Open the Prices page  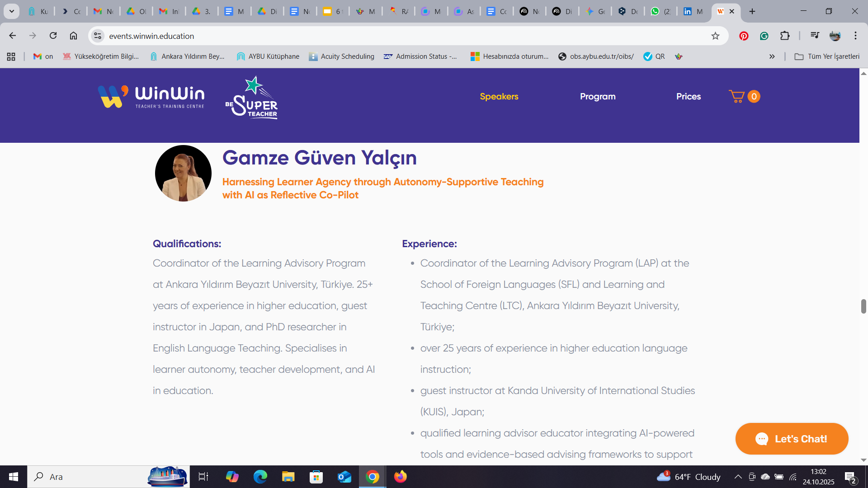[x=688, y=96]
